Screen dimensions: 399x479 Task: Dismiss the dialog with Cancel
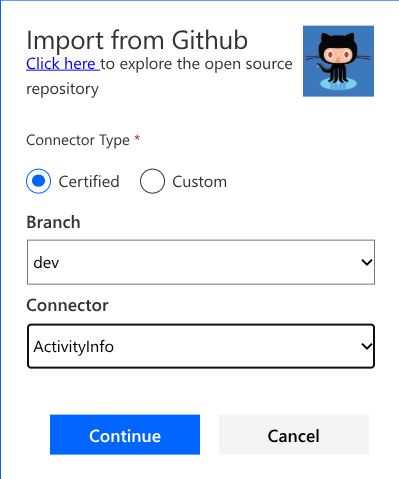[294, 435]
